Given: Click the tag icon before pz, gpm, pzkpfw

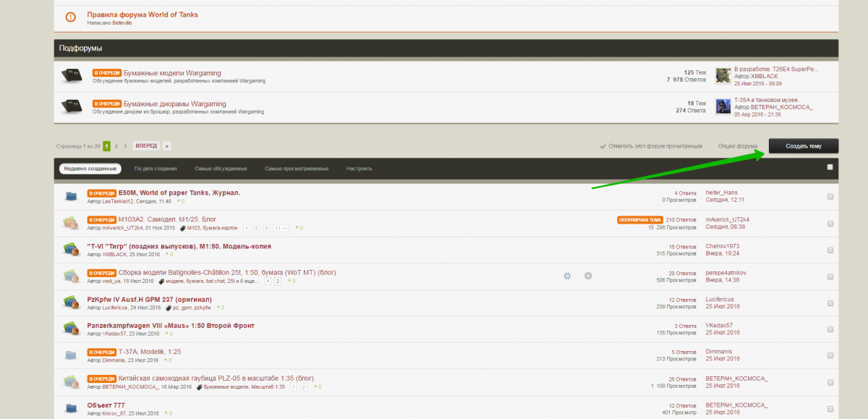Looking at the screenshot, I should [169, 308].
